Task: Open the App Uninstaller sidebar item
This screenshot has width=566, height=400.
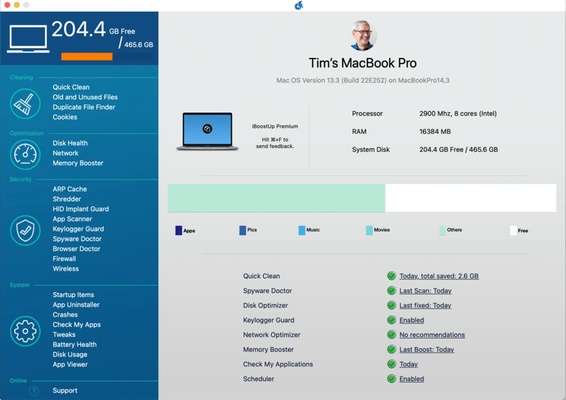Action: tap(76, 305)
